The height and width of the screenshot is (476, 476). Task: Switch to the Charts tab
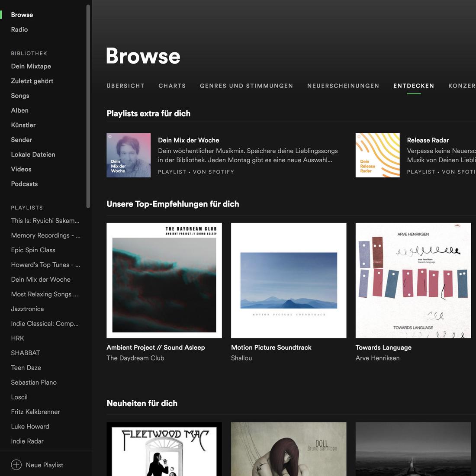tap(172, 86)
